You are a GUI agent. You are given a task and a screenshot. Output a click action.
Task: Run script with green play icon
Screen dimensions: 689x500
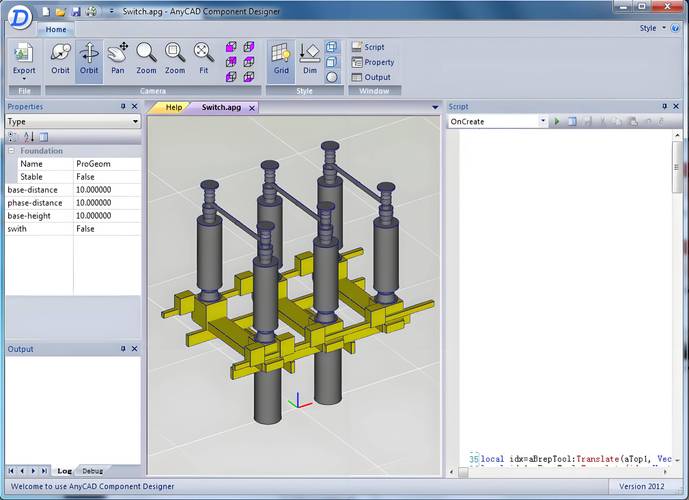557,121
